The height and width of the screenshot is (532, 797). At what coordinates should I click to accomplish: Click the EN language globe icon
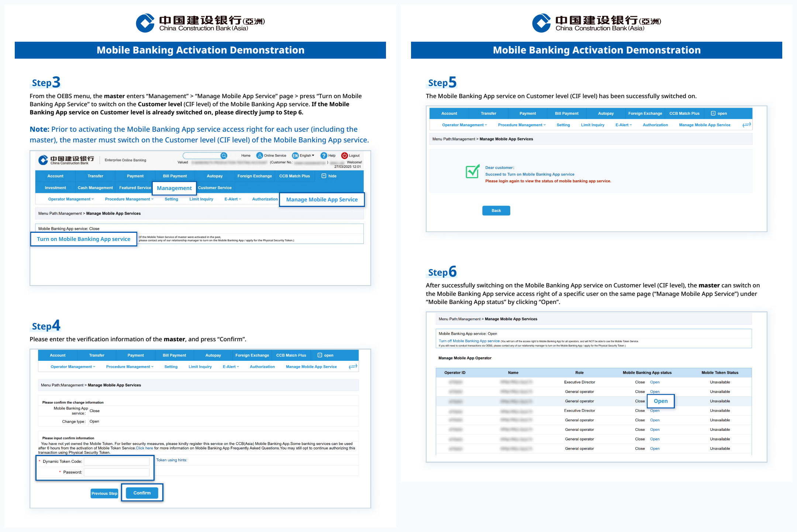pos(295,156)
